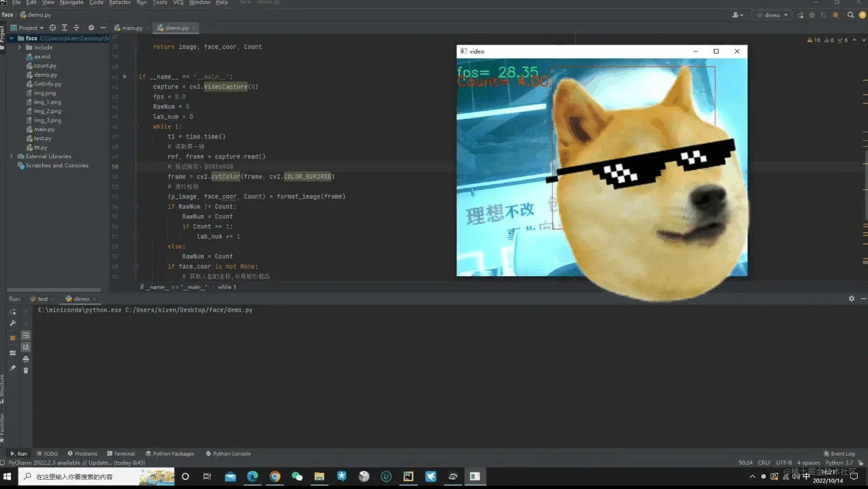Toggle scroll to end in Run console
The height and width of the screenshot is (489, 868).
click(26, 347)
